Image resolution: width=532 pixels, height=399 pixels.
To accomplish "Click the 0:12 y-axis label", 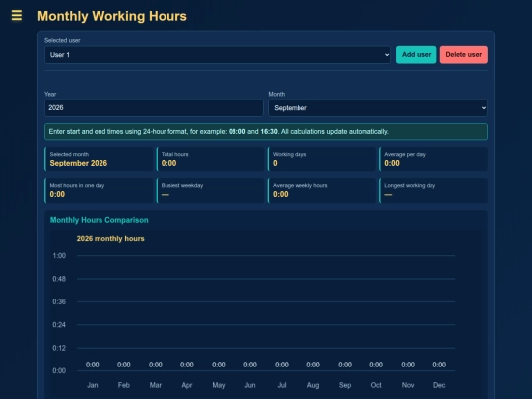I will tap(59, 348).
